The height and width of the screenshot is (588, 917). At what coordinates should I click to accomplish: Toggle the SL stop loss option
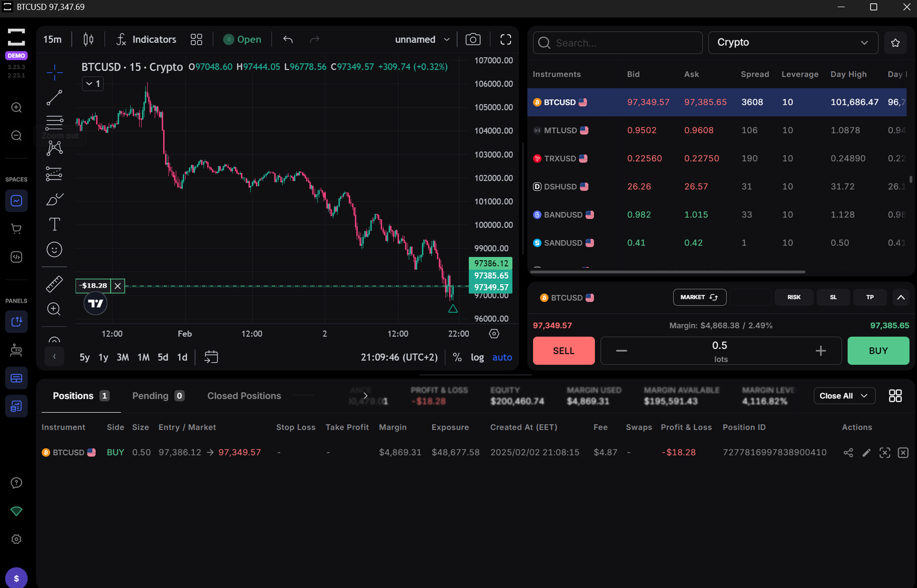(x=833, y=297)
